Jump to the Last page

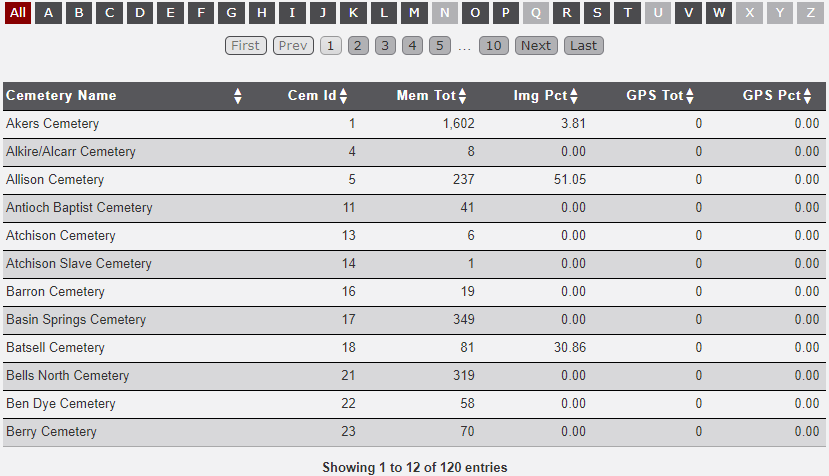[583, 46]
